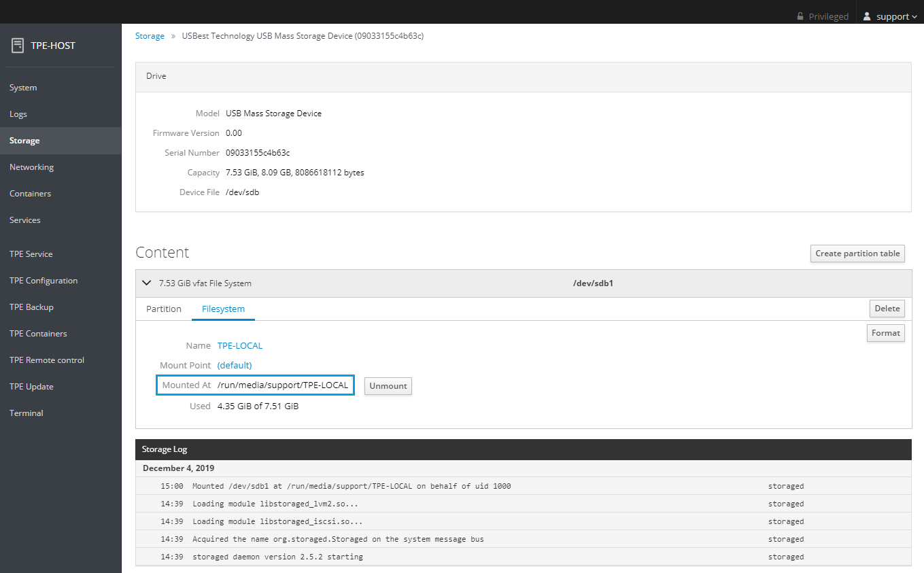The height and width of the screenshot is (573, 924).
Task: Click the TPE-HOST server icon
Action: [x=18, y=46]
